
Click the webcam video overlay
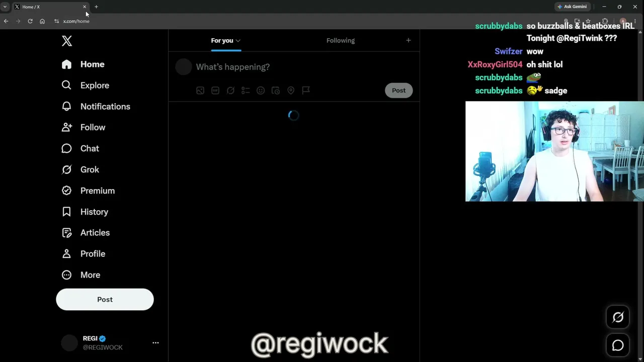coord(554,151)
